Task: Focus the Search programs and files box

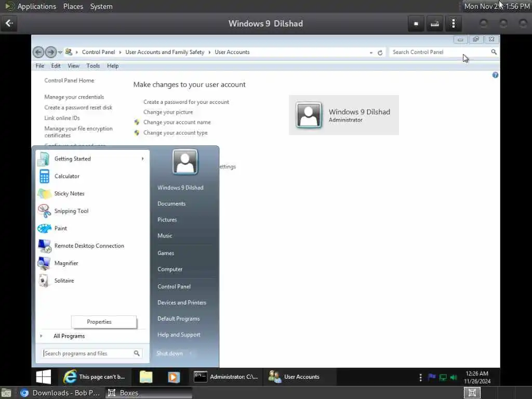Action: point(91,353)
